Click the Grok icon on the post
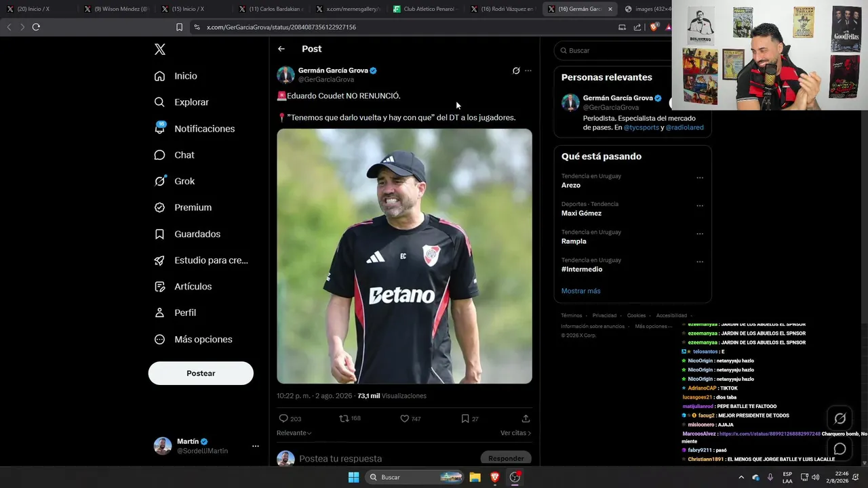 [516, 70]
